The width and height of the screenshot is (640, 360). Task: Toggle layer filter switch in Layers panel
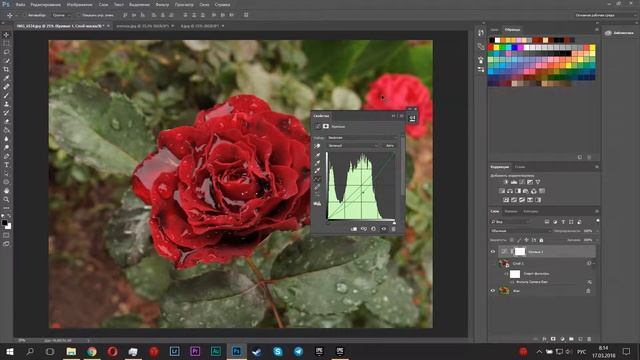click(598, 221)
